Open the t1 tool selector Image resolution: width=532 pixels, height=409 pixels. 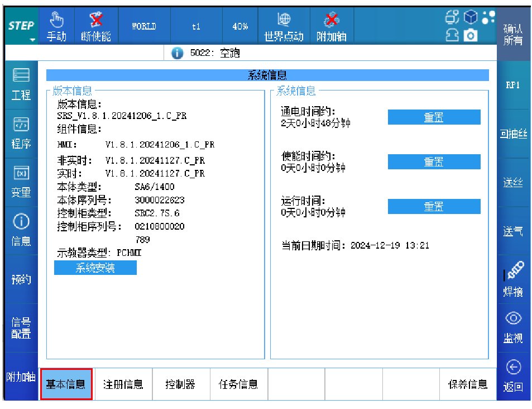(196, 26)
